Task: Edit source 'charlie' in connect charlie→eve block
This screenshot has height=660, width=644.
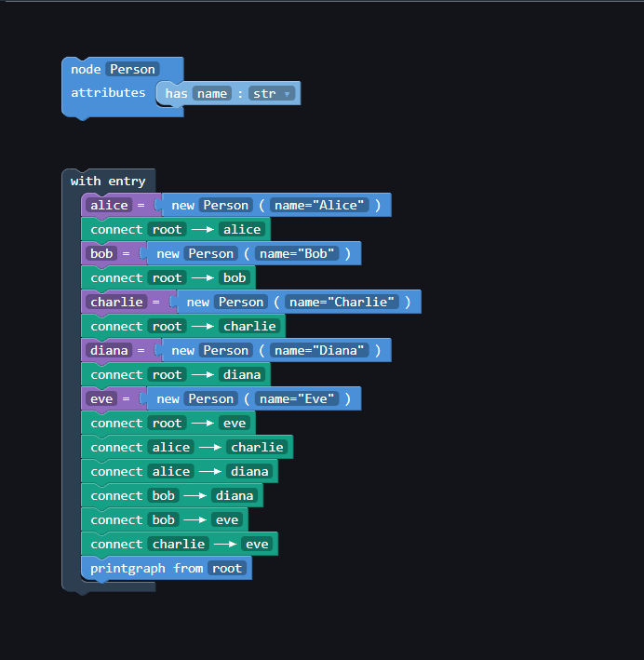Action: tap(178, 544)
